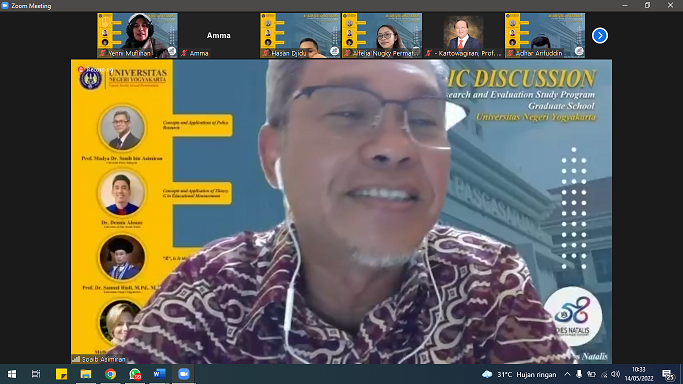This screenshot has height=384, width=683.
Task: Select Hasan Djidu's video thumbnail
Action: pos(300,35)
